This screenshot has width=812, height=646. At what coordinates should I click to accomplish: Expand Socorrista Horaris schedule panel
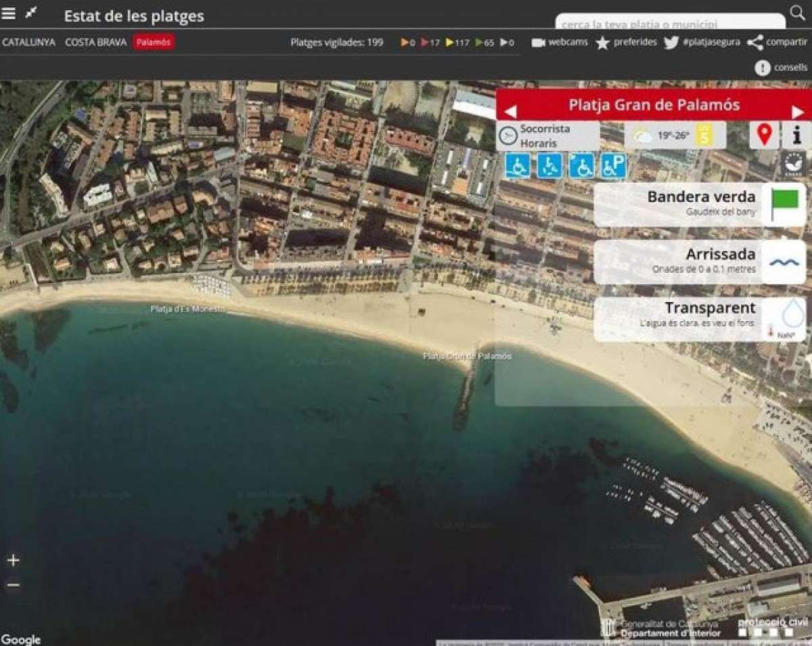click(x=548, y=135)
